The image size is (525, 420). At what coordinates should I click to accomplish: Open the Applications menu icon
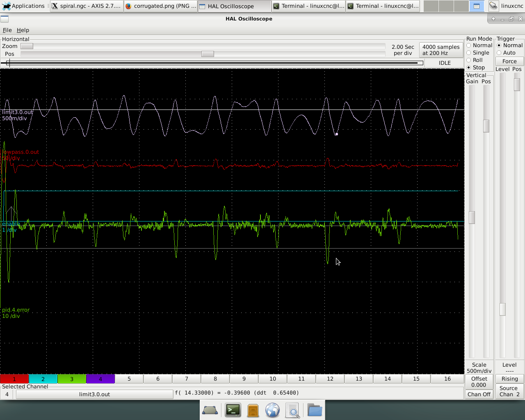pyautogui.click(x=7, y=6)
